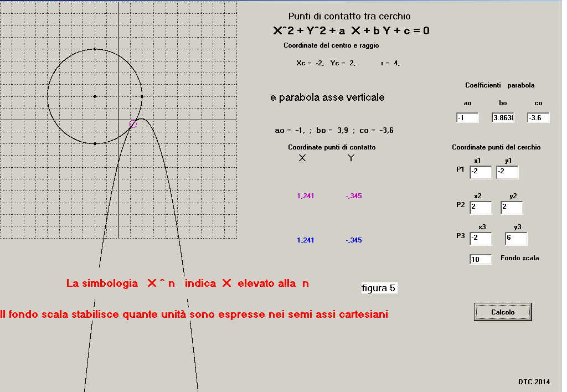The image size is (567, 392).
Task: Click the 'r = 4,' radius text
Action: 390,63
